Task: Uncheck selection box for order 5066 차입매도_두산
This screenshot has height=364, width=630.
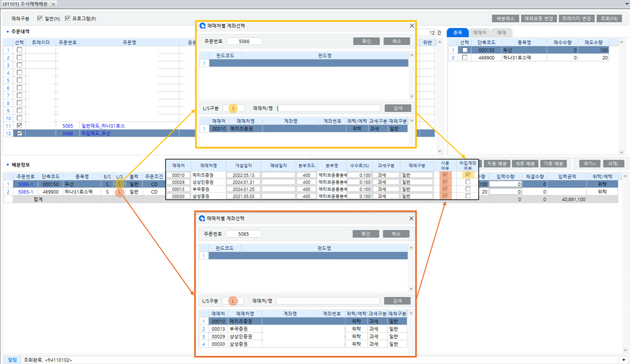Action: [x=20, y=133]
